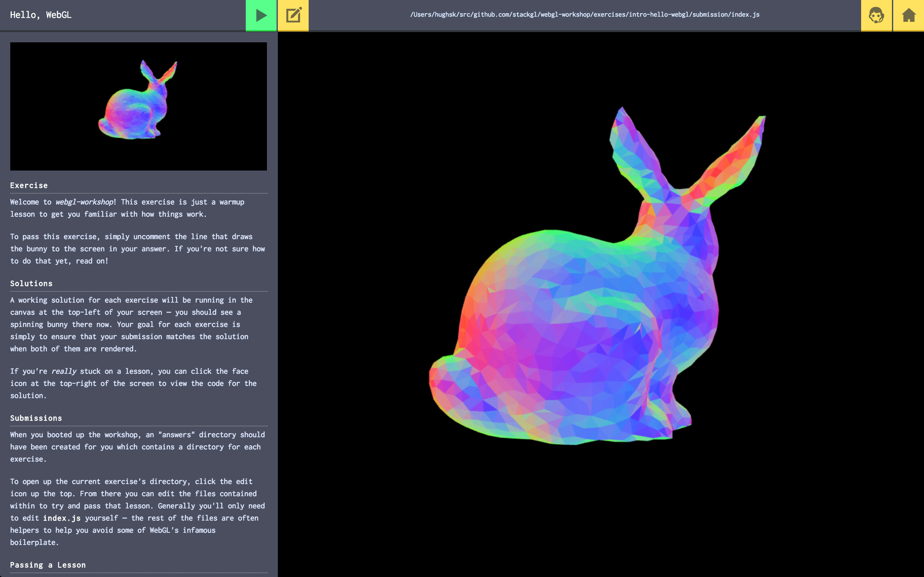This screenshot has height=577, width=924.
Task: Select the "Solutions" section heading
Action: tap(31, 284)
